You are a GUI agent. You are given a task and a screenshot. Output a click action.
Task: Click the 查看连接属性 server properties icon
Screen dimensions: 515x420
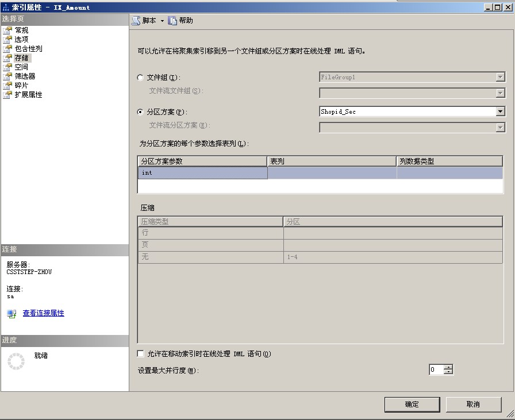(11, 313)
